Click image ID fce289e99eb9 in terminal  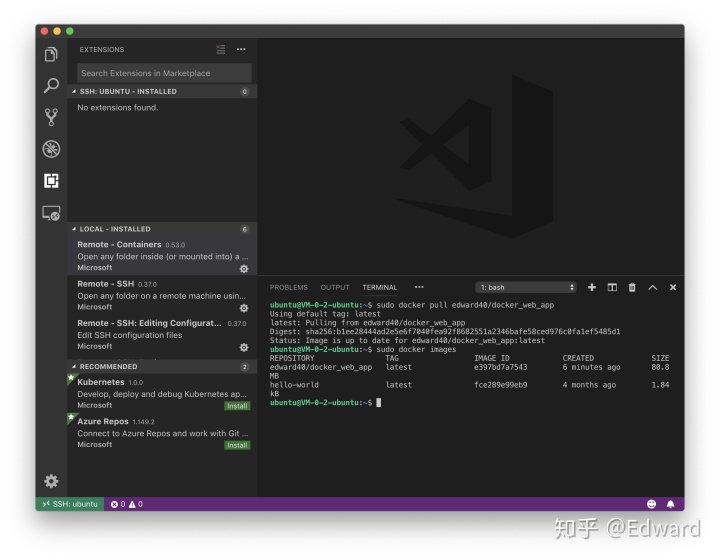501,385
